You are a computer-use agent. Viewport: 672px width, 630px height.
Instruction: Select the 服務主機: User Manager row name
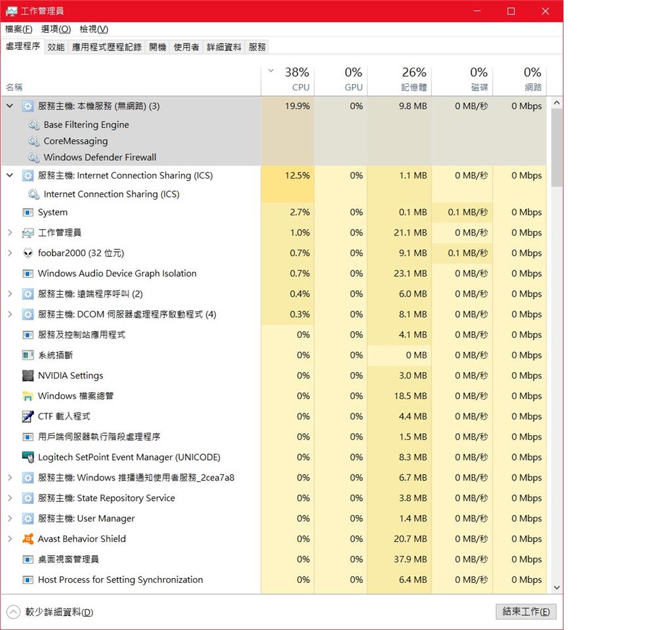pyautogui.click(x=86, y=518)
